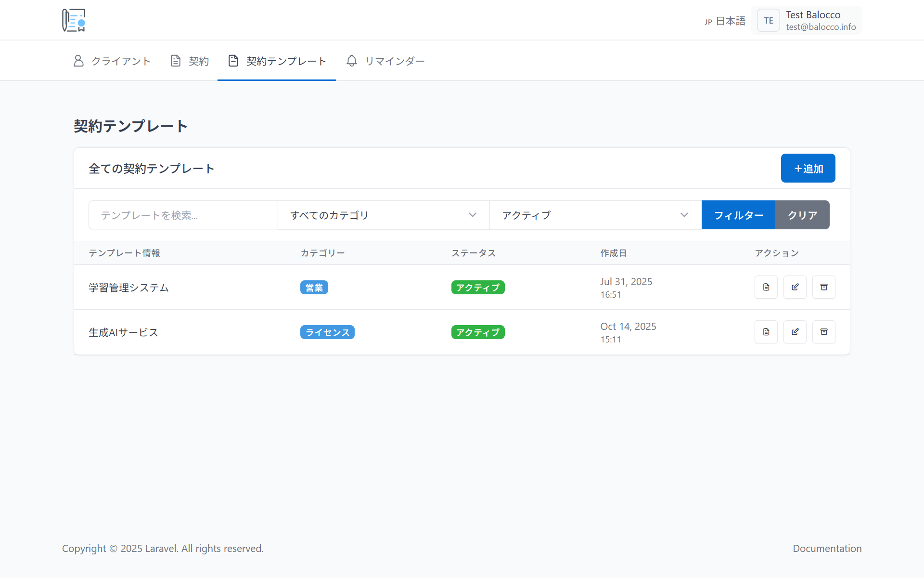The image size is (924, 578).
Task: Click the contract app logo icon
Action: tap(74, 20)
